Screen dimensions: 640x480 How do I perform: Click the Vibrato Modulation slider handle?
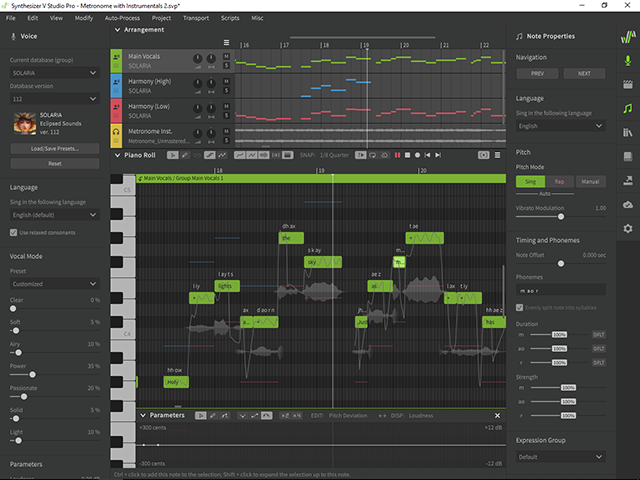coord(561,217)
